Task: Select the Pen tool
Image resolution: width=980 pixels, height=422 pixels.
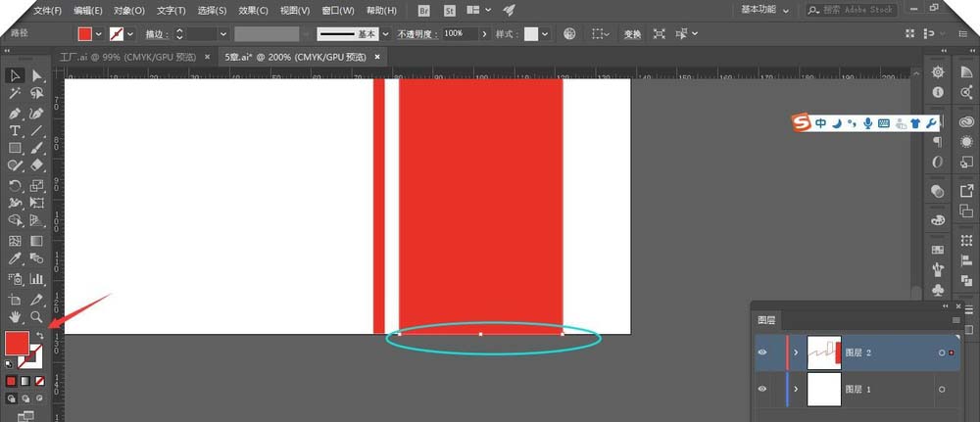Action: tap(15, 113)
